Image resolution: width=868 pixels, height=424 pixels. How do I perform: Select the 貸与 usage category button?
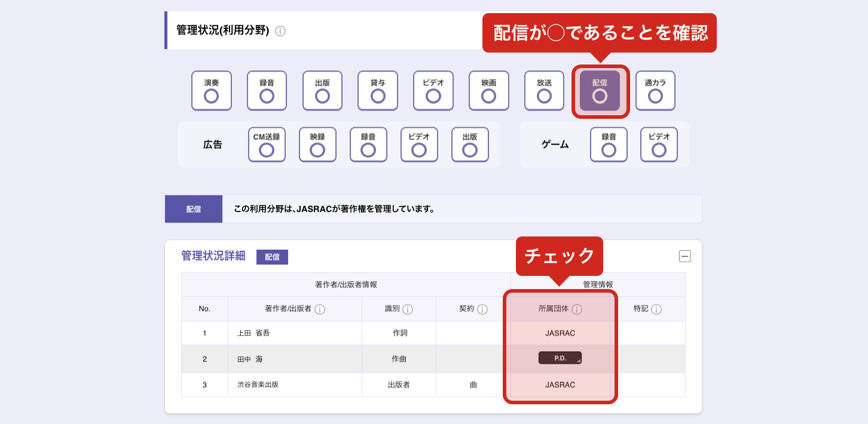pos(378,91)
